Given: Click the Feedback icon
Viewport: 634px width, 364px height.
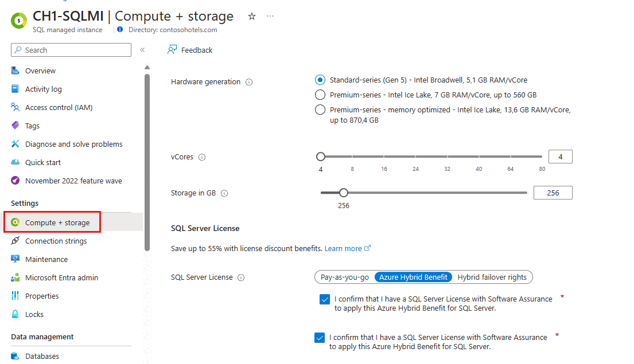Looking at the screenshot, I should (172, 50).
